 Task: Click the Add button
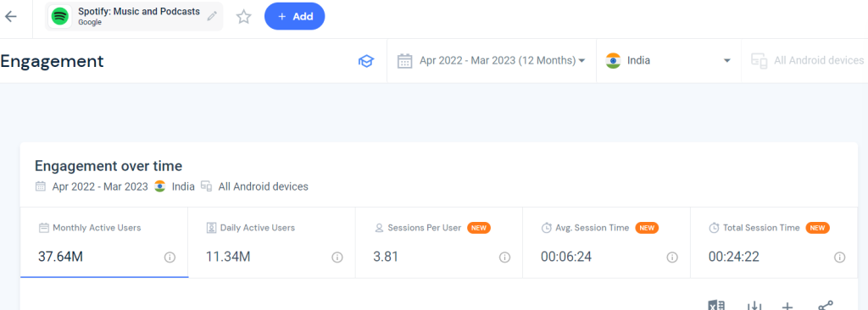tap(294, 17)
